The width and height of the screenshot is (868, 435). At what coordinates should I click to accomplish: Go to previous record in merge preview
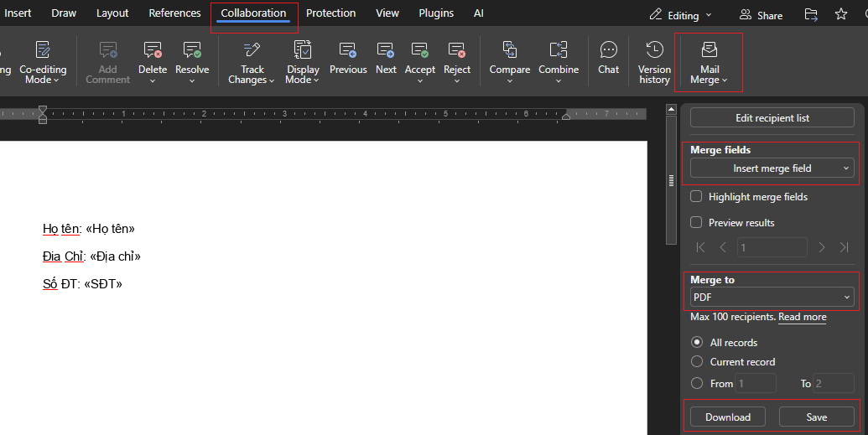(723, 247)
